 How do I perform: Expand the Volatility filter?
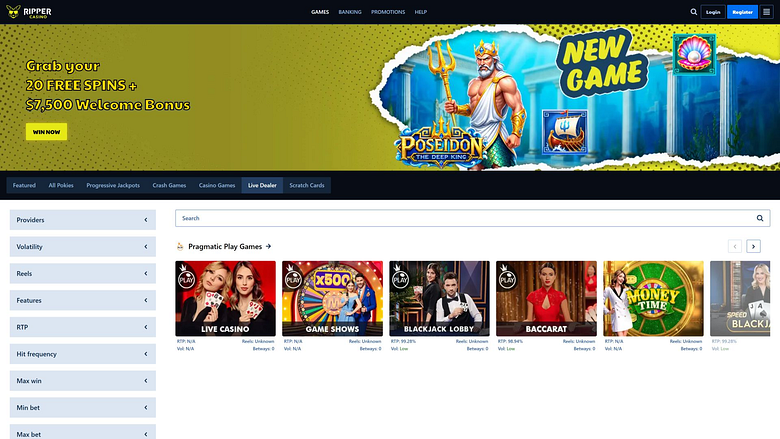point(83,247)
